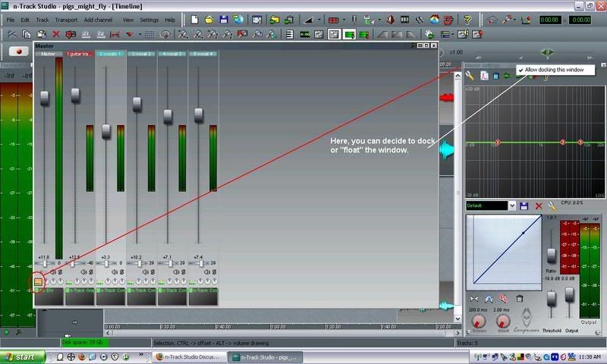607x364 pixels.
Task: Toggle the n-Track effect on guitar strip
Action: pos(68,290)
